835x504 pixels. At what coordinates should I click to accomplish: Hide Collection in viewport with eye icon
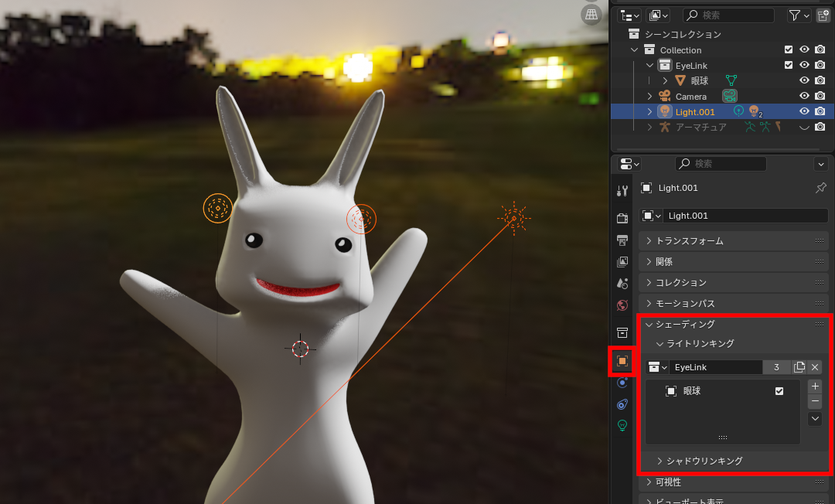point(804,49)
